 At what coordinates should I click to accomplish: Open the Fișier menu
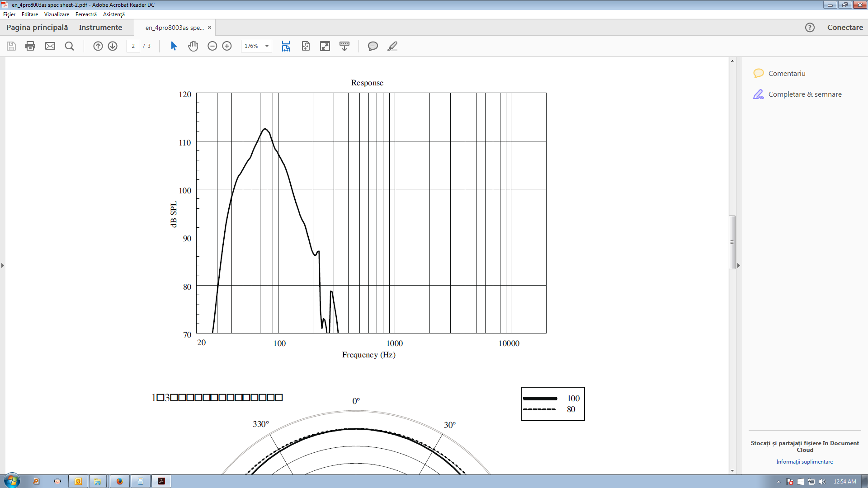9,14
